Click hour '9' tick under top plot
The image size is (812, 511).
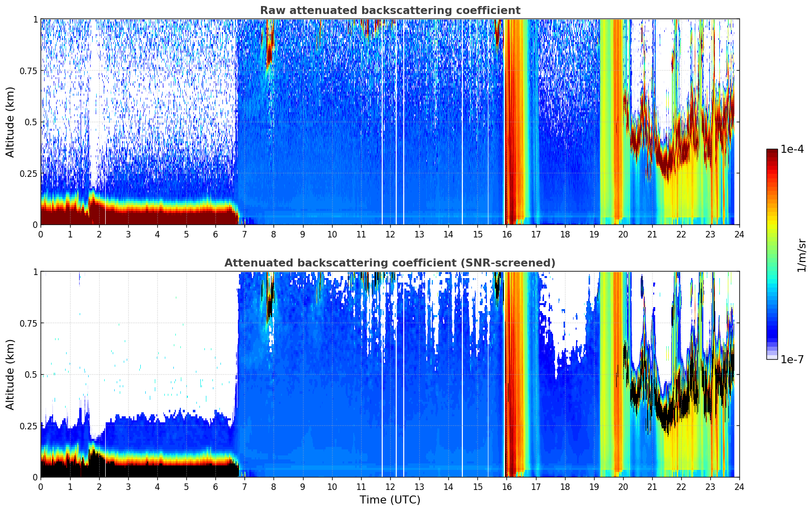click(303, 234)
